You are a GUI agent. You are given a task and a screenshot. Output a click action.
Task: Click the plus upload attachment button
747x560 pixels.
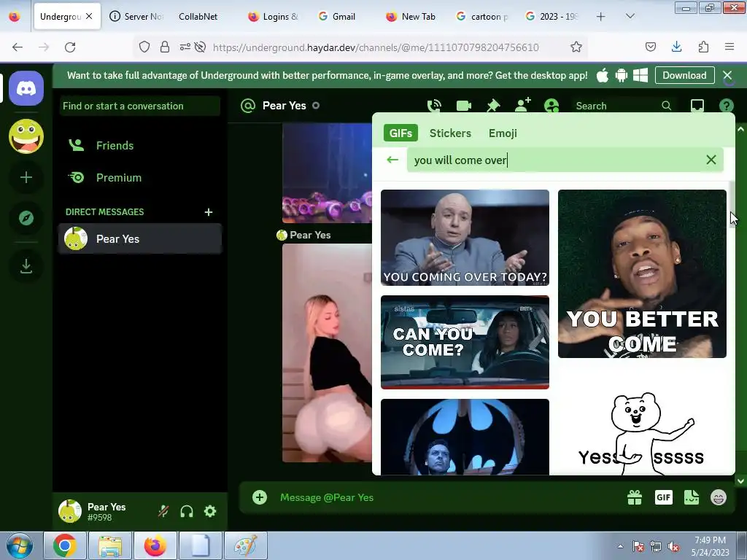coord(260,497)
